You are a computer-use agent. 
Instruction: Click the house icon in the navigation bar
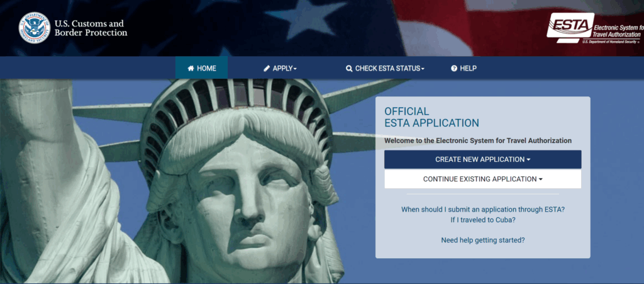191,68
